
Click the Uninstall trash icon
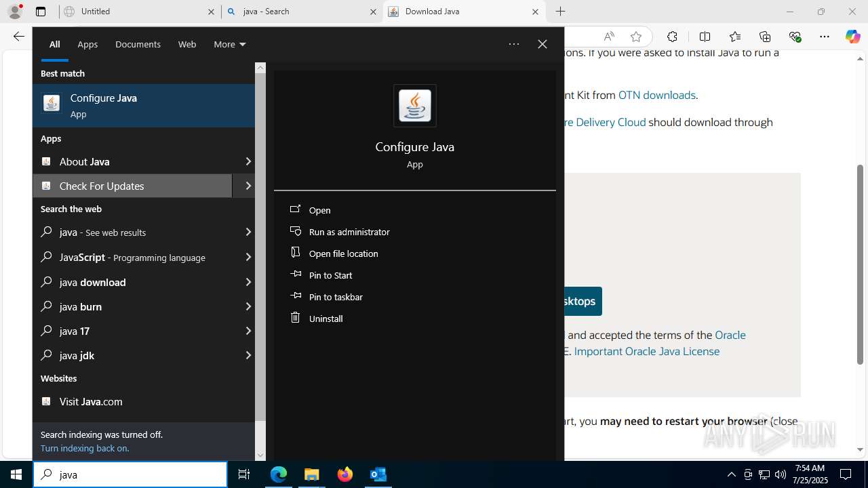[x=295, y=318]
